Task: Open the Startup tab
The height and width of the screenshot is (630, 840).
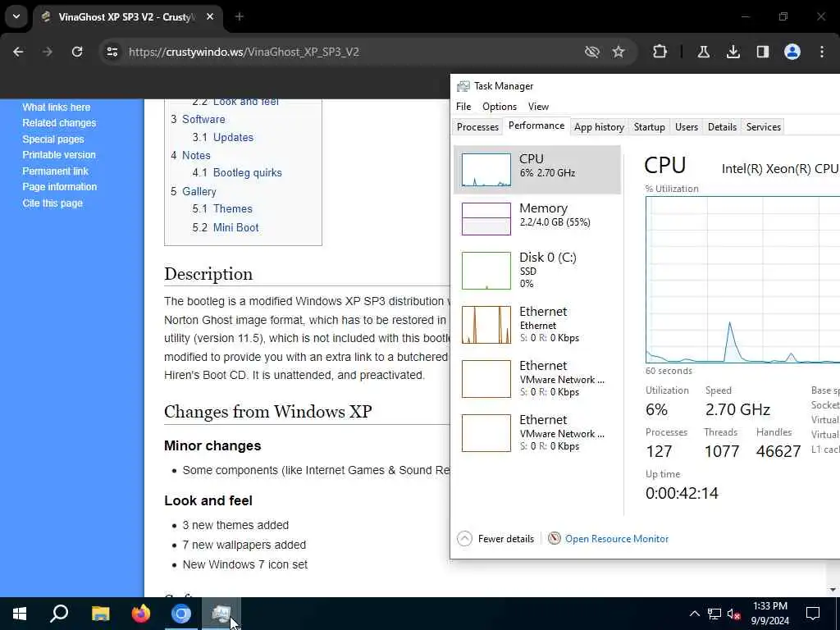Action: coord(650,126)
